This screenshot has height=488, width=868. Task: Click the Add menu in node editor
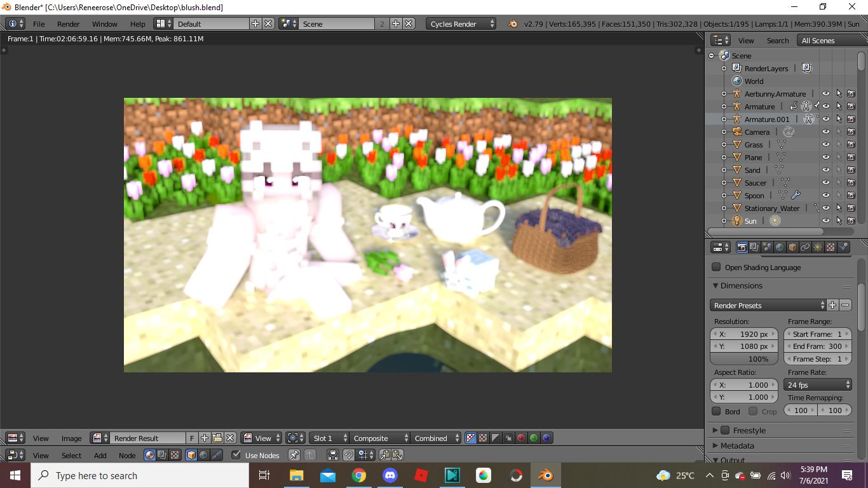(100, 456)
